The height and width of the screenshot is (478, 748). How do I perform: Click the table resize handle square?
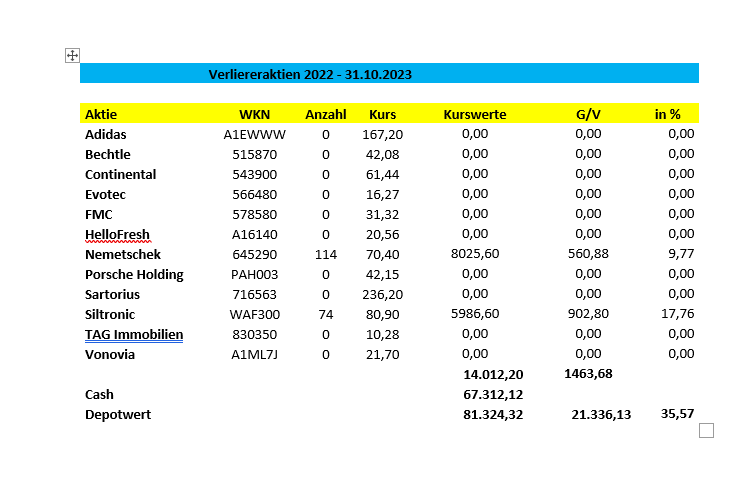[x=706, y=430]
